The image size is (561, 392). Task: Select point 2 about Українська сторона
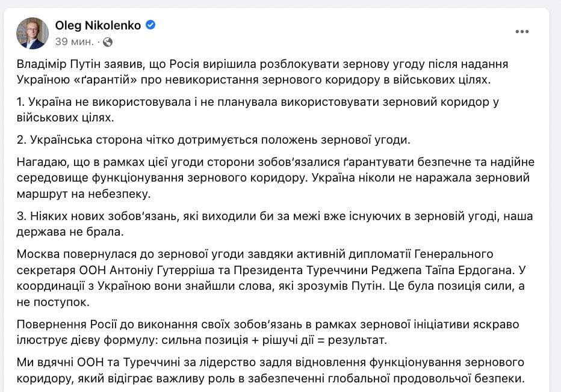[x=213, y=139]
